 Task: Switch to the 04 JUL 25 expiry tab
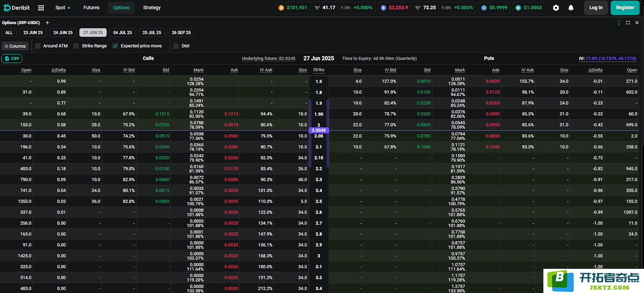click(122, 33)
